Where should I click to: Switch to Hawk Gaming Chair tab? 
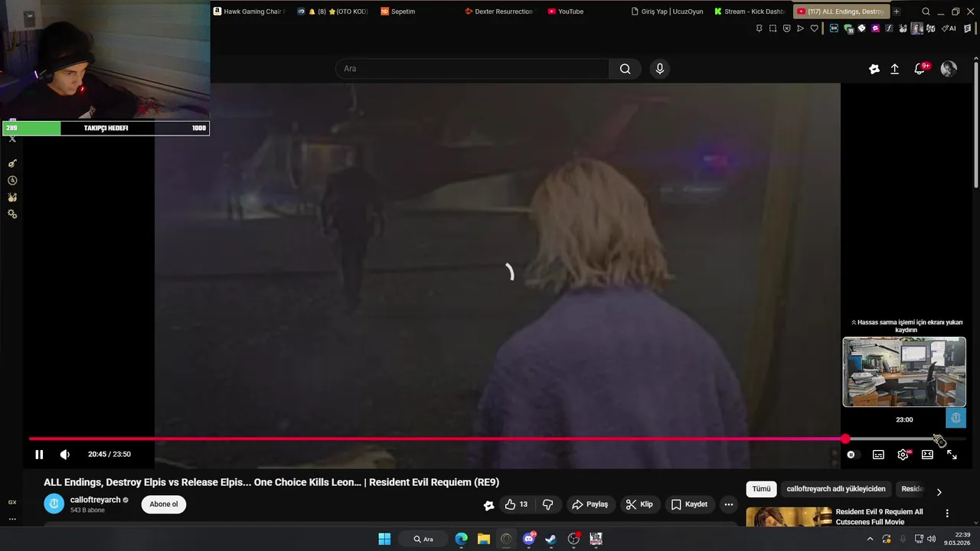point(249,11)
